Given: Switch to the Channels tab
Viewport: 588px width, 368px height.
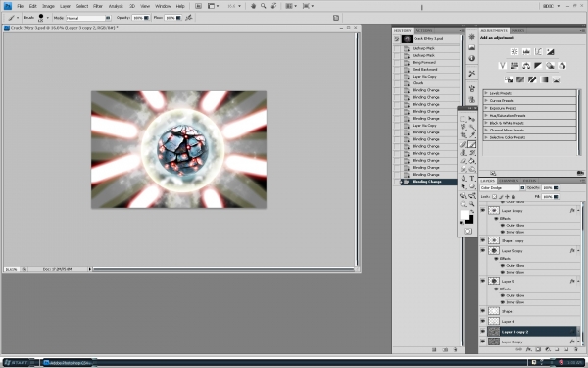Looking at the screenshot, I should 509,181.
